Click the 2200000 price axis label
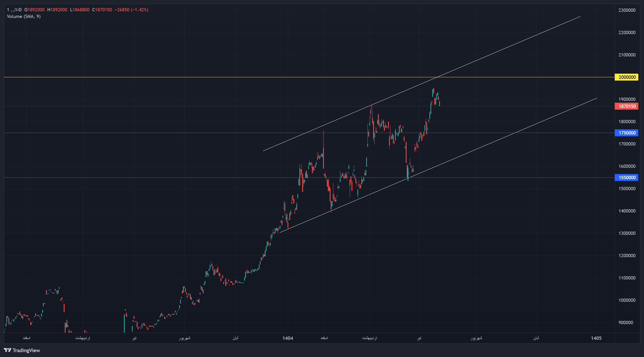 pos(627,33)
